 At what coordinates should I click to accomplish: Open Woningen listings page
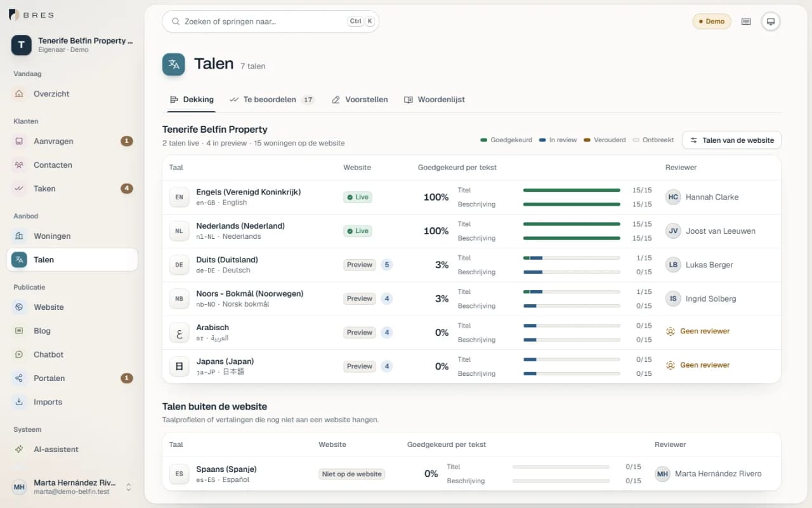[72, 236]
